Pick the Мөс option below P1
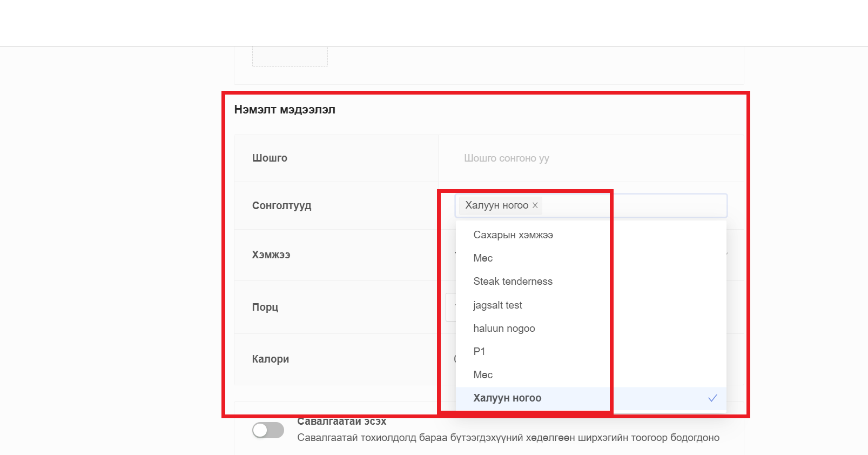The image size is (868, 455). tap(483, 375)
